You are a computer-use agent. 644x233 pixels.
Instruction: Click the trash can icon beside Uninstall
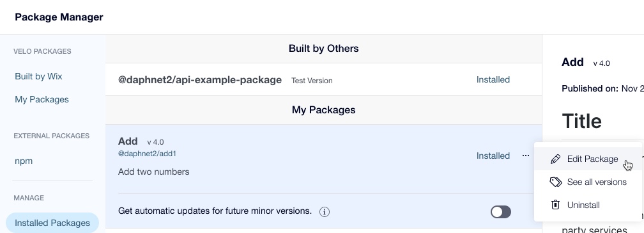coord(555,205)
